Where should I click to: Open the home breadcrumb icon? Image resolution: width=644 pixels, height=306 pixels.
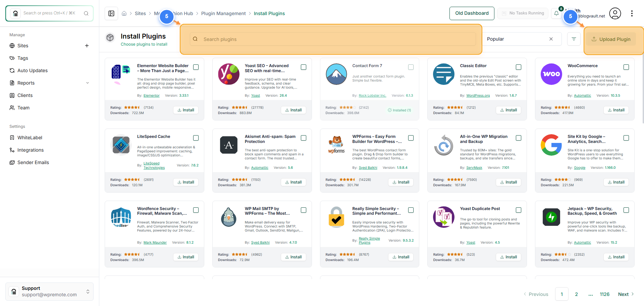click(124, 13)
